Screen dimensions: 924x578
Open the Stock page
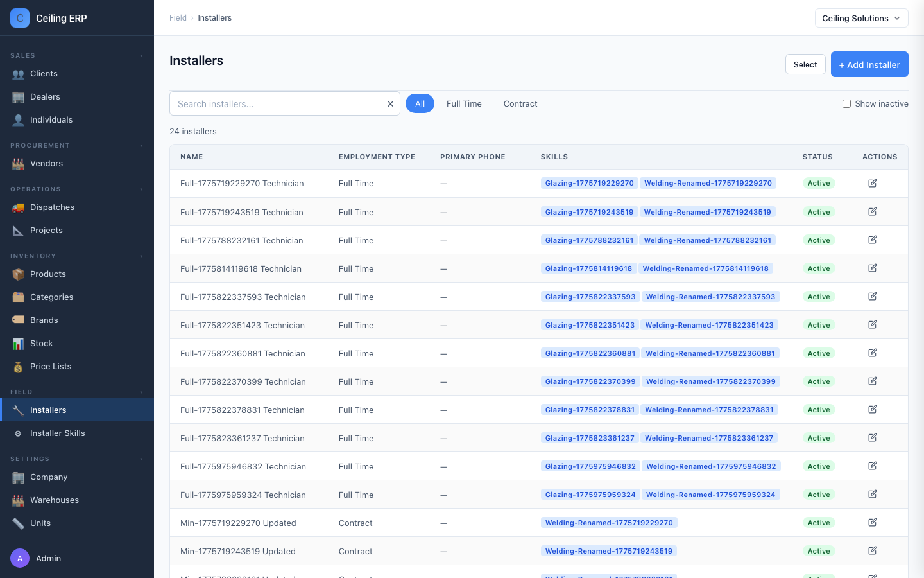coord(77,344)
